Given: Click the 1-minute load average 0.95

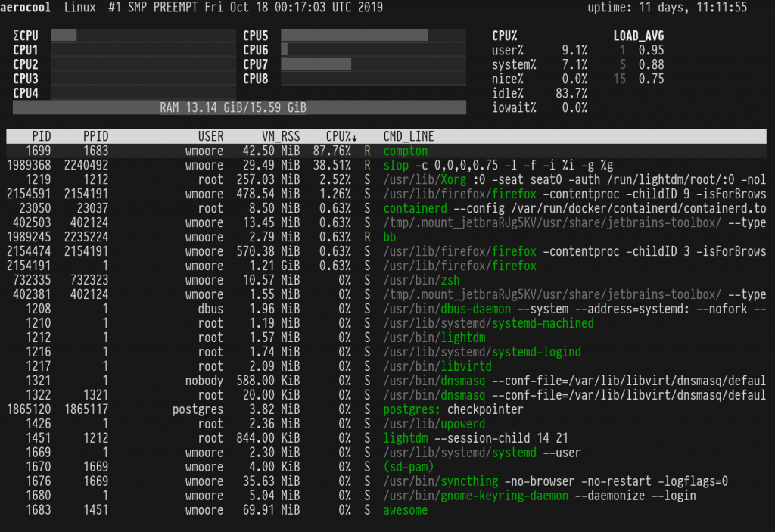Looking at the screenshot, I should point(651,50).
